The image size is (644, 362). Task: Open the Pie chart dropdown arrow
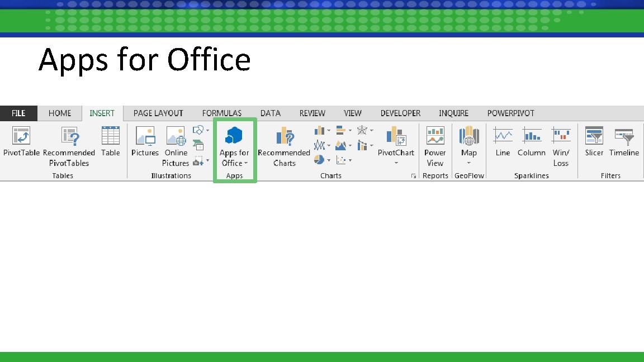[329, 160]
